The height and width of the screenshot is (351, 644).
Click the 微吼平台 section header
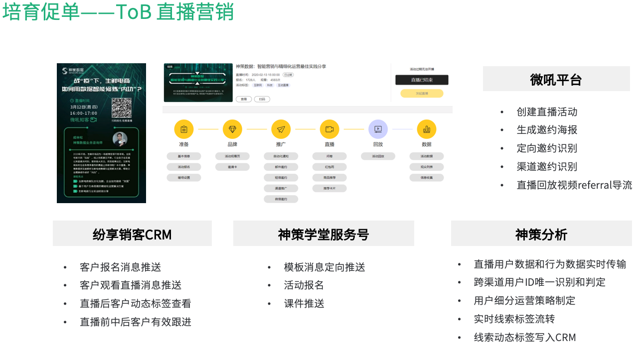[556, 79]
